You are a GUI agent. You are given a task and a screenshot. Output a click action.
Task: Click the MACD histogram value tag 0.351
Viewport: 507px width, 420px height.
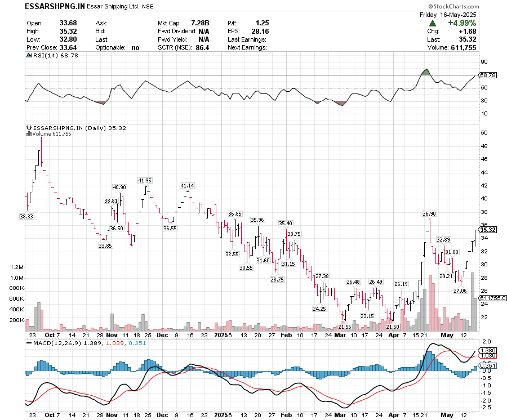click(488, 366)
